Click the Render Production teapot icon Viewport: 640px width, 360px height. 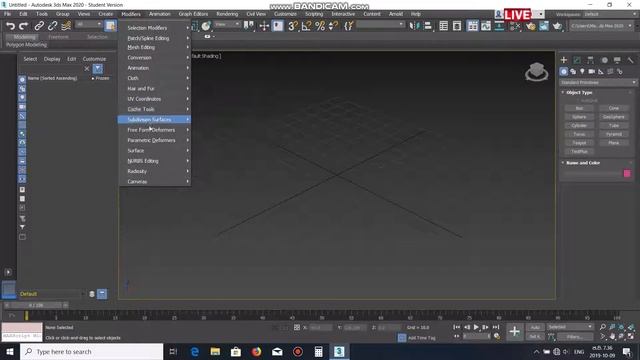[557, 26]
